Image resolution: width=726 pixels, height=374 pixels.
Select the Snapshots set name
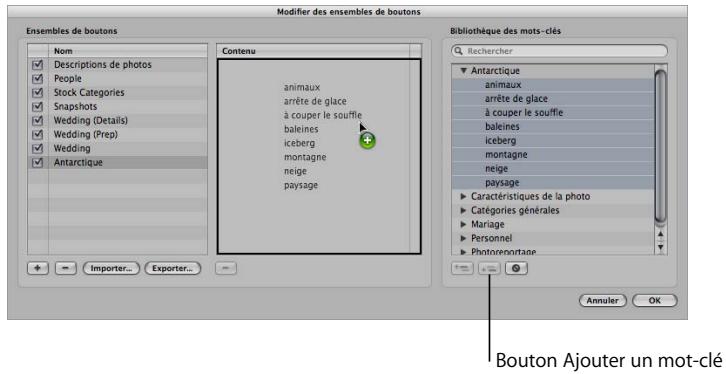[x=75, y=106]
